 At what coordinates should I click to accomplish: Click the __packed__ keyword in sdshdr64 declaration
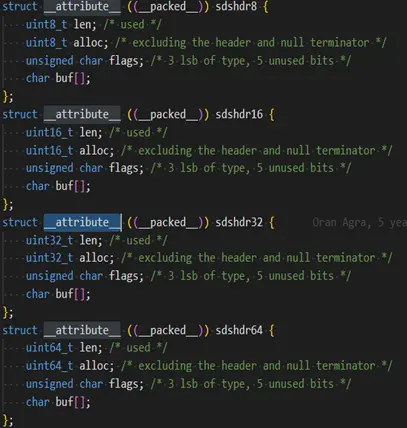tap(168, 330)
